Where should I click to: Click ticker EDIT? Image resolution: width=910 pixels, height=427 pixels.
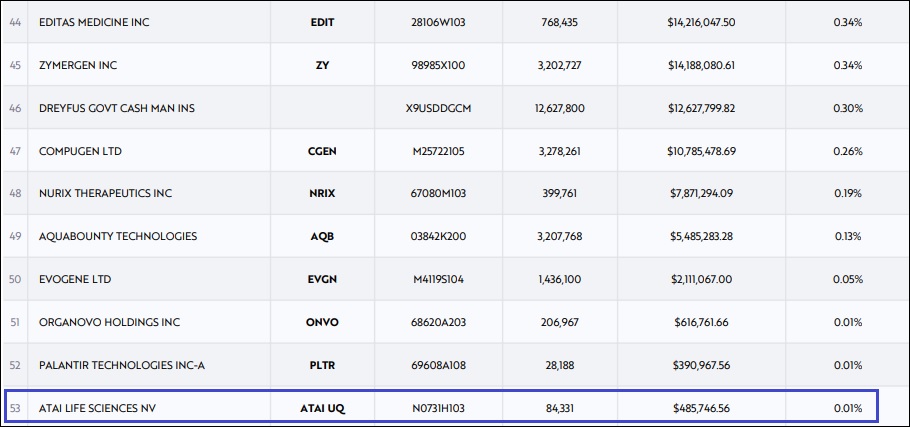pyautogui.click(x=323, y=23)
